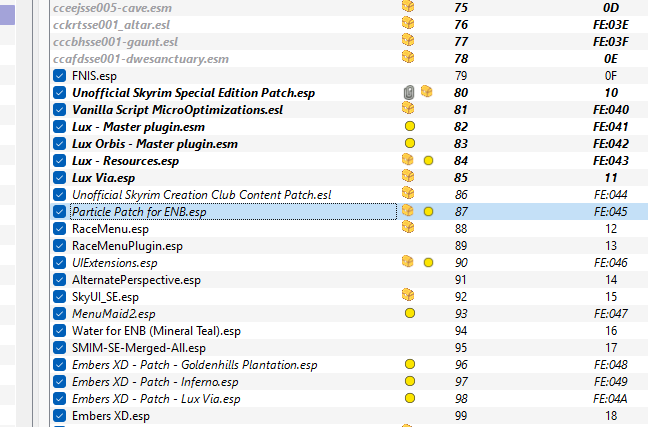This screenshot has height=427, width=648.
Task: Uncheck Particle Patch for ENB.esp
Action: [x=60, y=212]
